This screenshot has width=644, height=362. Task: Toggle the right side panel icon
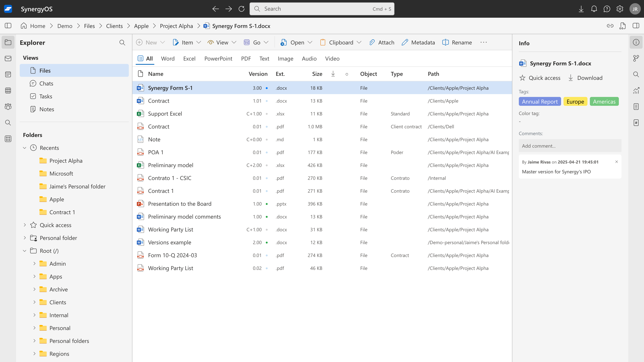pyautogui.click(x=636, y=26)
